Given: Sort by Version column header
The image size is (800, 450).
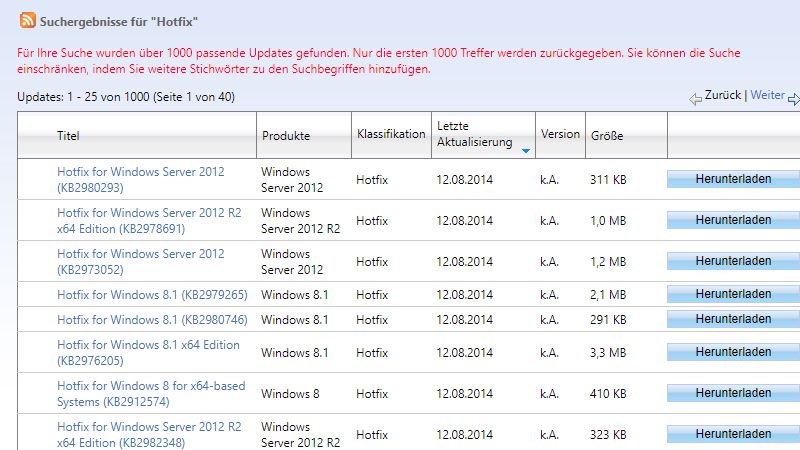Looking at the screenshot, I should tap(560, 134).
